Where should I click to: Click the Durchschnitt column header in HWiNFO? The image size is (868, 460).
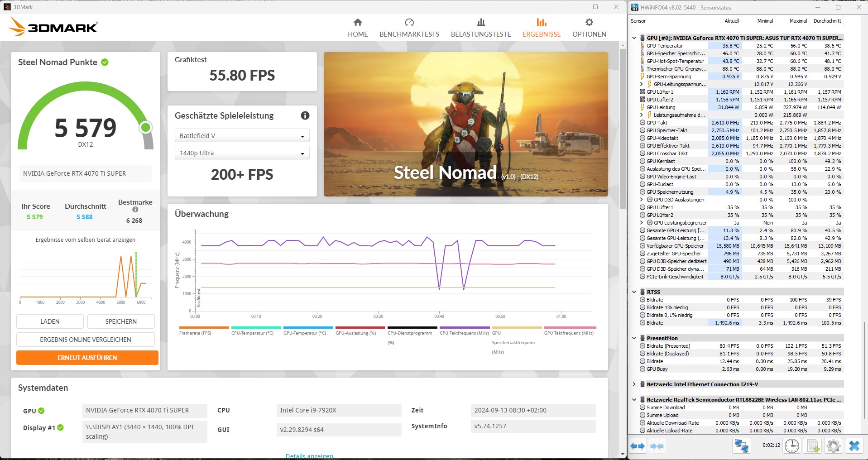point(827,21)
